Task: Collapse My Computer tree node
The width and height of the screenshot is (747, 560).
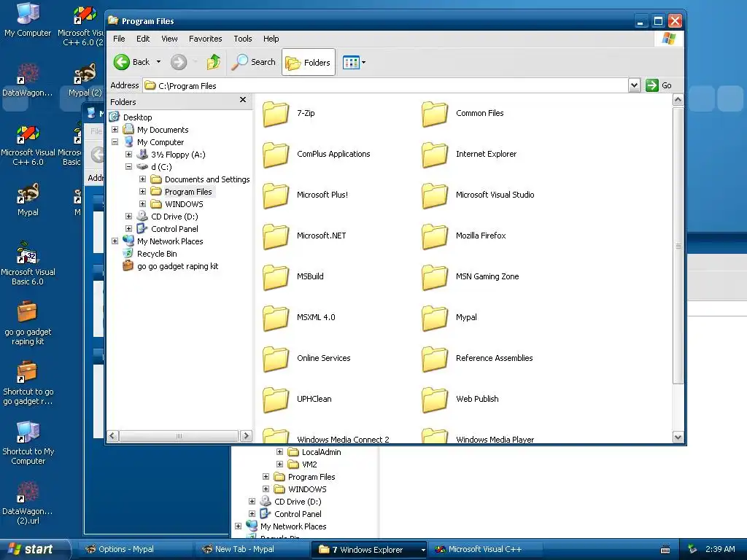Action: (115, 142)
